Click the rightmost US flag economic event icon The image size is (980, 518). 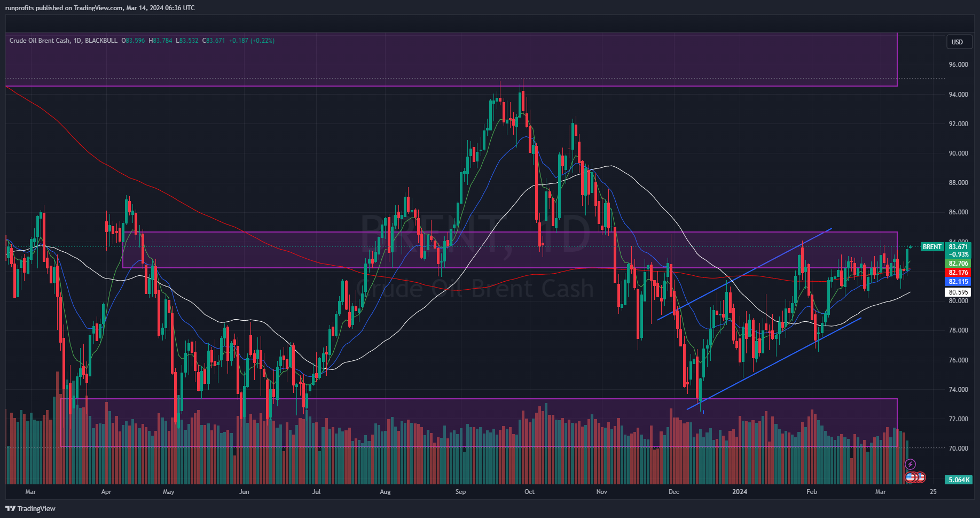(x=921, y=477)
